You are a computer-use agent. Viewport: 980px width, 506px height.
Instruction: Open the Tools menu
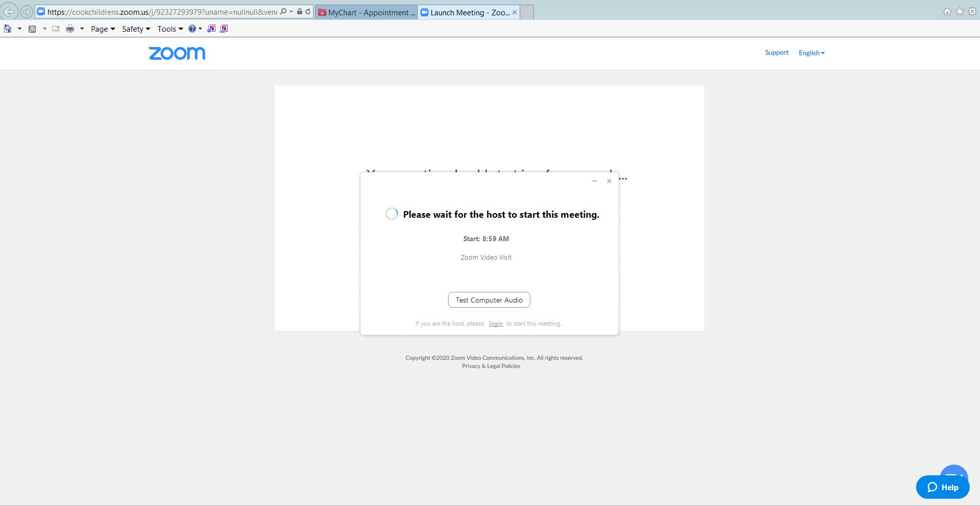(x=170, y=29)
